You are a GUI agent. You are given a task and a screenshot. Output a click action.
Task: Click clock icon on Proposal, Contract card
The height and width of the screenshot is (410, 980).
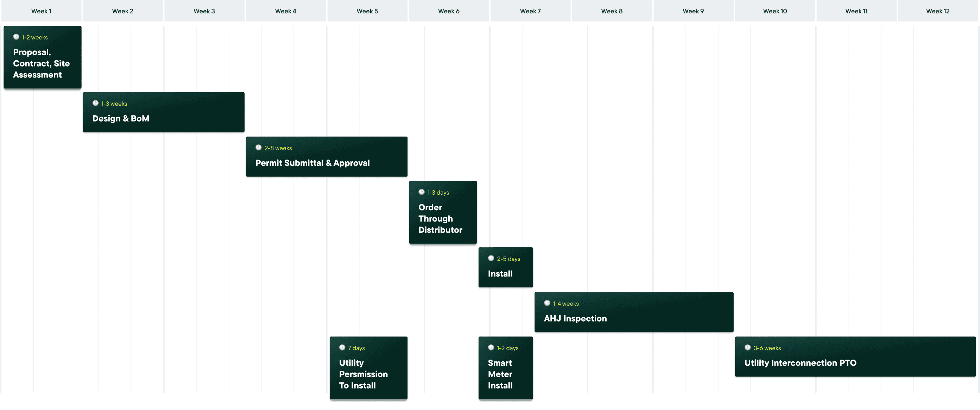coord(16,37)
